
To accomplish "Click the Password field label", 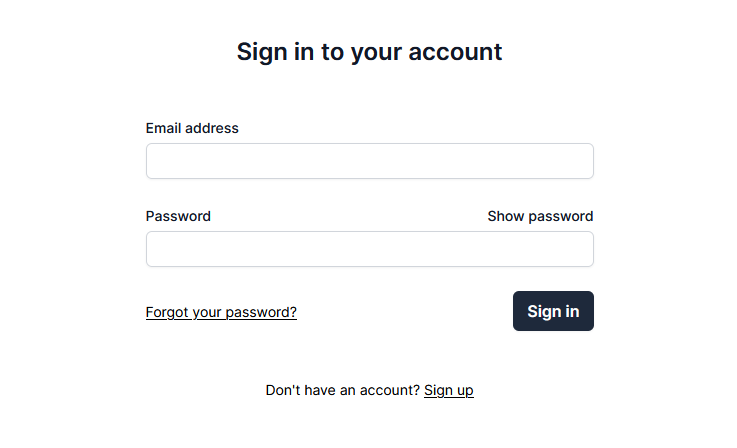I will [178, 216].
